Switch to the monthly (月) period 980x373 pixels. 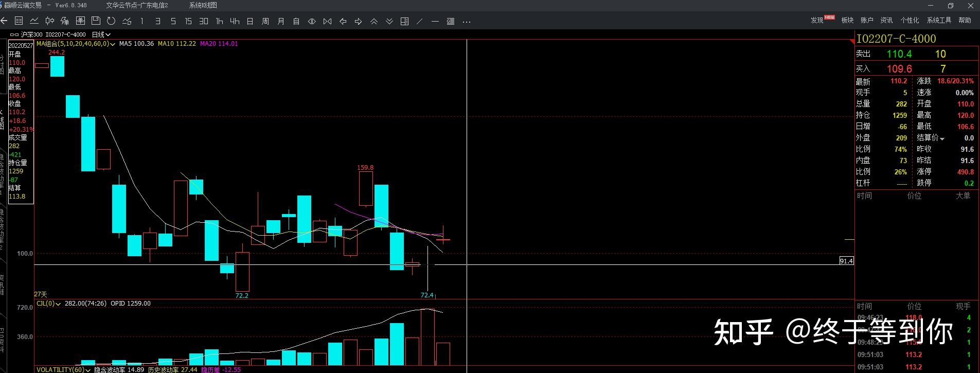pos(281,21)
